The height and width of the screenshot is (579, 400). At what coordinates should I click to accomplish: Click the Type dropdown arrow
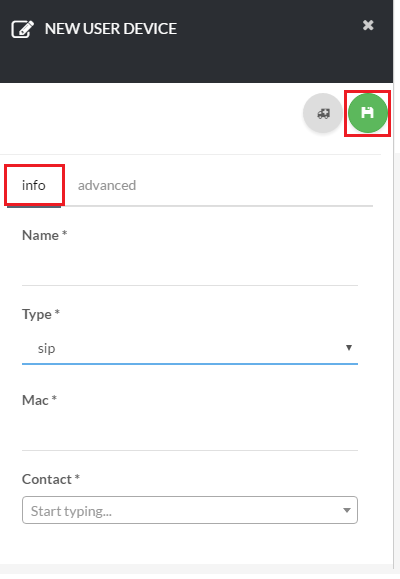coord(349,347)
